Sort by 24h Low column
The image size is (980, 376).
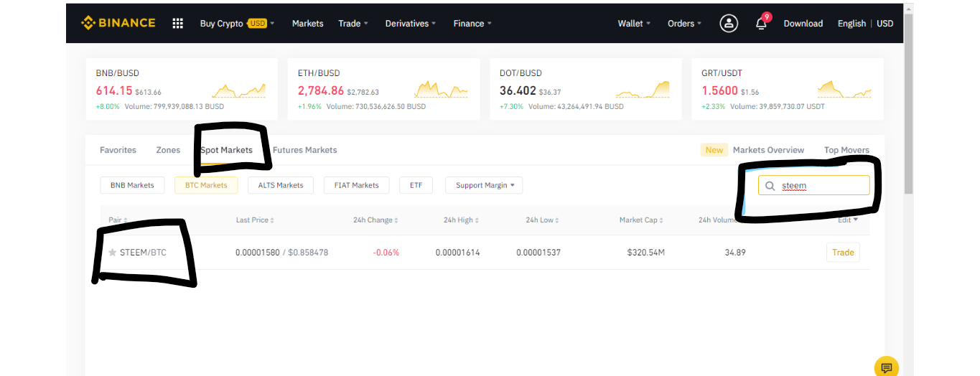click(542, 220)
